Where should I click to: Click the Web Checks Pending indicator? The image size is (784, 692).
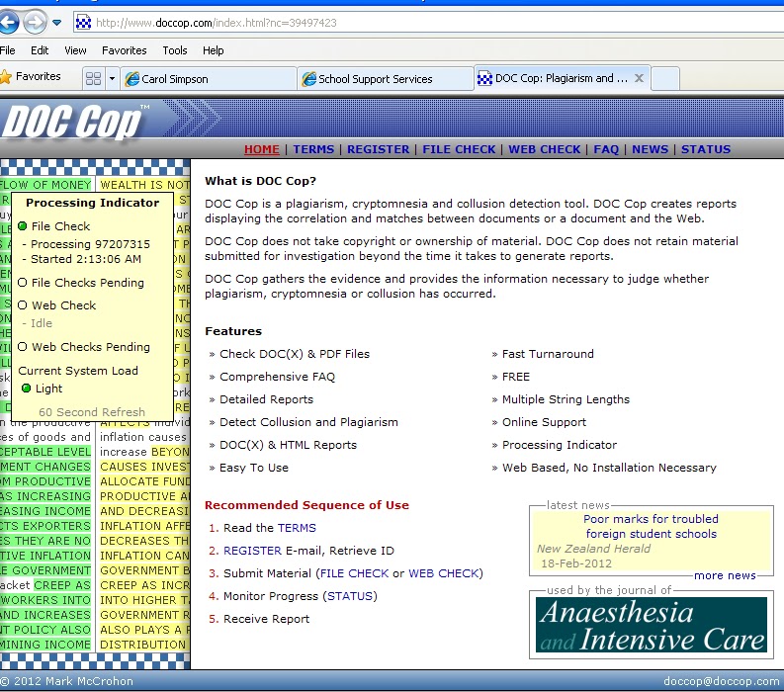[22, 347]
